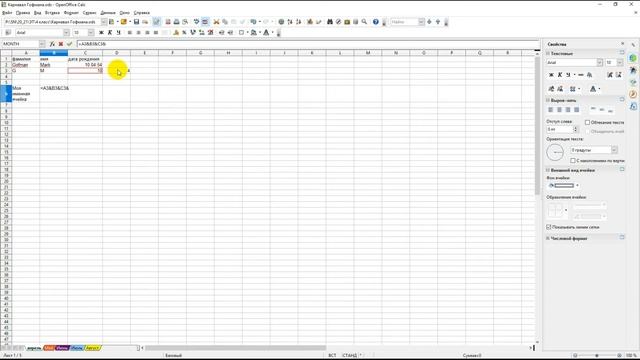Open the cell background color dropdown arrow

(578, 185)
